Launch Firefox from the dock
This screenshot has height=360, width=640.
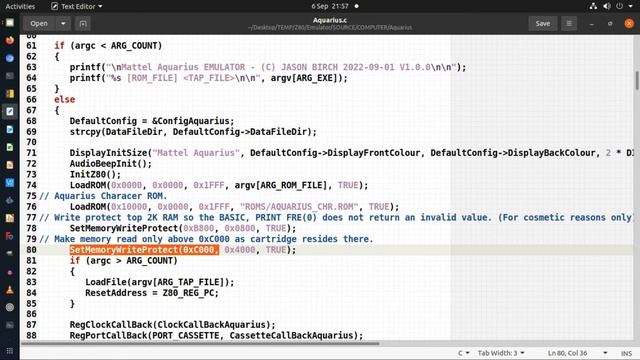[x=10, y=40]
